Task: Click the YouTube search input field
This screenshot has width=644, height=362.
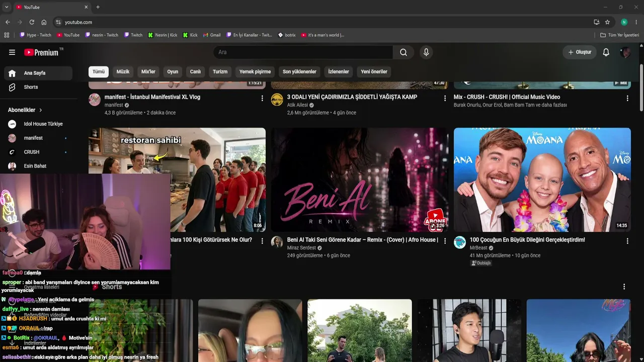Action: point(303,52)
